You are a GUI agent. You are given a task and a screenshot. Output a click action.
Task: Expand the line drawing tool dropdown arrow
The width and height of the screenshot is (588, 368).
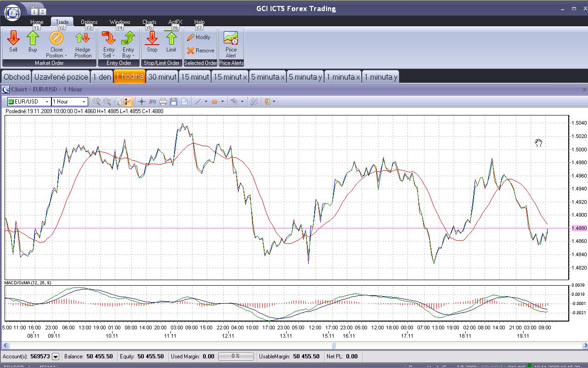(206, 102)
